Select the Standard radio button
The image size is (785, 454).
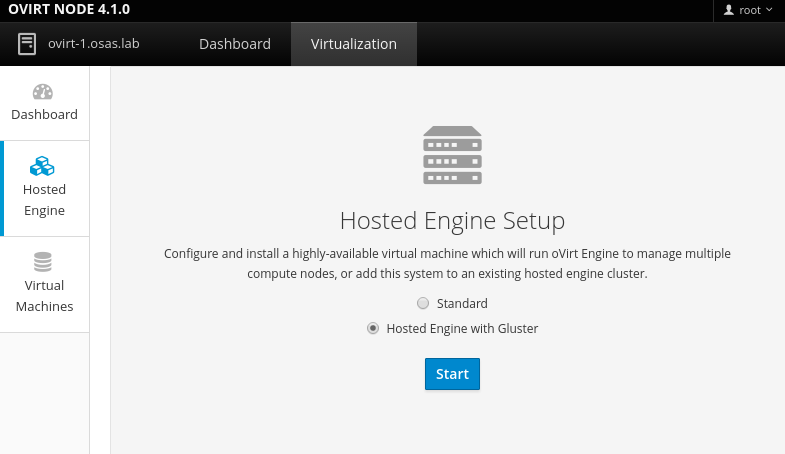[x=423, y=303]
